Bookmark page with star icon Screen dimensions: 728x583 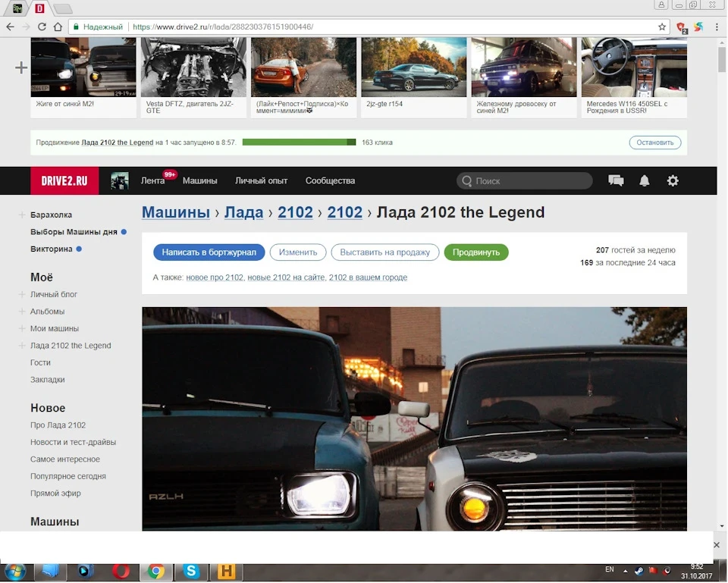[662, 27]
